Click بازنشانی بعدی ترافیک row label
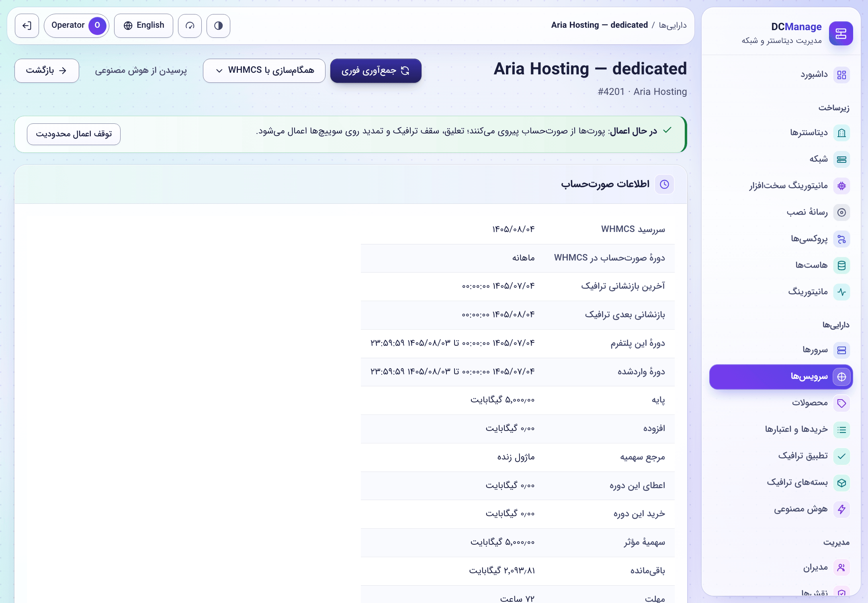Image resolution: width=868 pixels, height=603 pixels. point(625,314)
